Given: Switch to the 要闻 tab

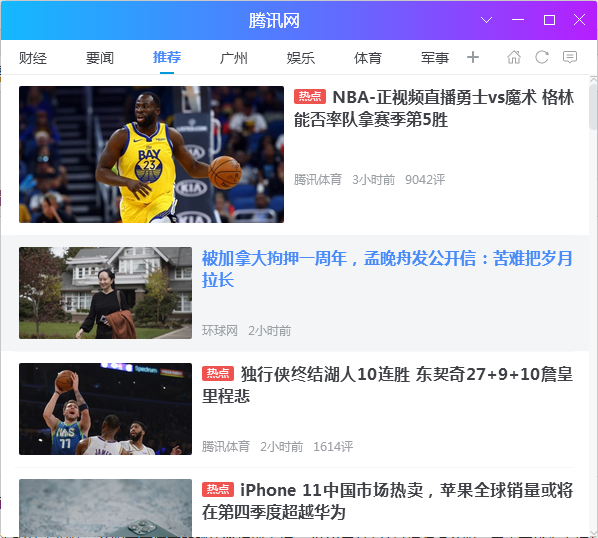Looking at the screenshot, I should pos(100,58).
